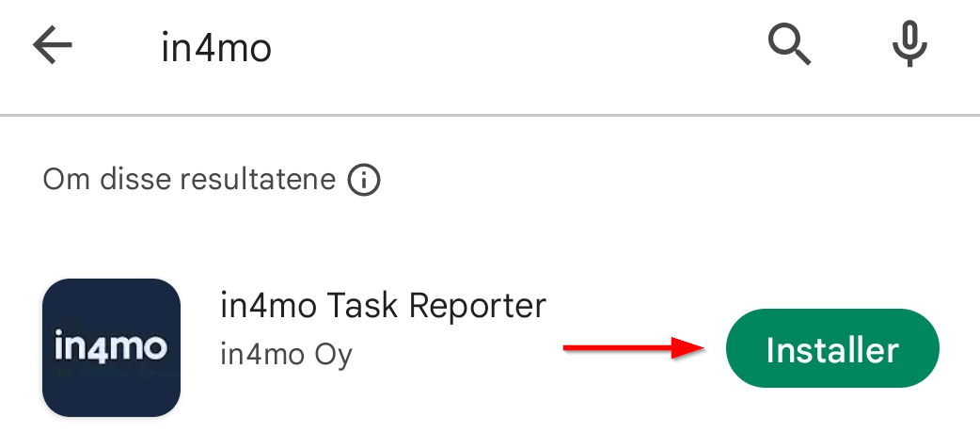The image size is (980, 432).
Task: Start voice search with the microphone icon
Action: pyautogui.click(x=909, y=44)
